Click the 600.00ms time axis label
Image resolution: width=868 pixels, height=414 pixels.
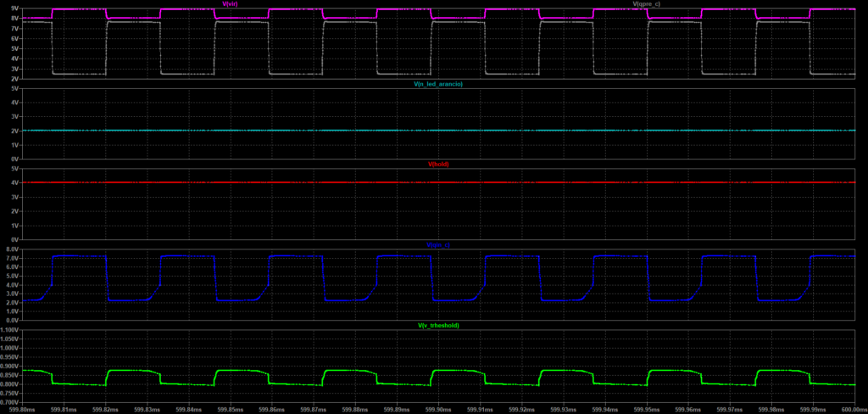(855, 410)
